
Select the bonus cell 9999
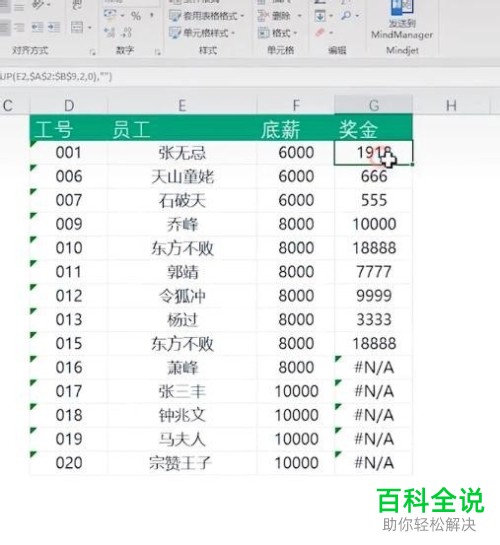pyautogui.click(x=374, y=296)
